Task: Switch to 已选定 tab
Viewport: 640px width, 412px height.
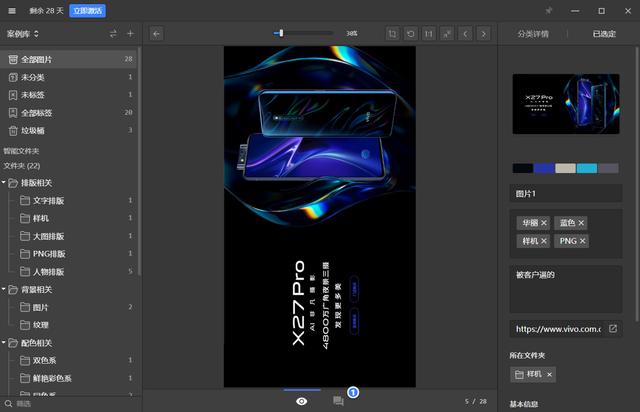Action: 604,34
